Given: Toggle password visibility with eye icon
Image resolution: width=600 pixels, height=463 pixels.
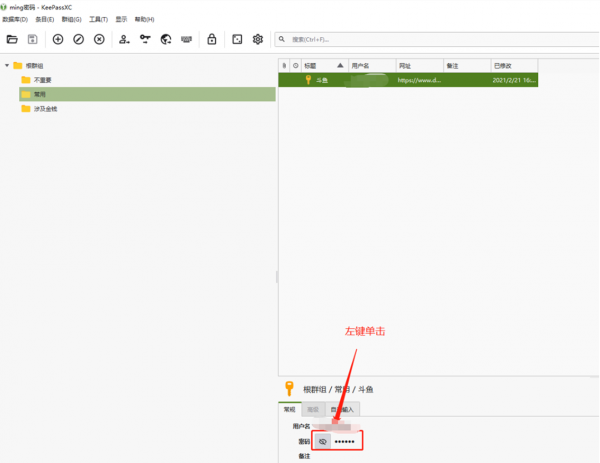Looking at the screenshot, I should 322,441.
